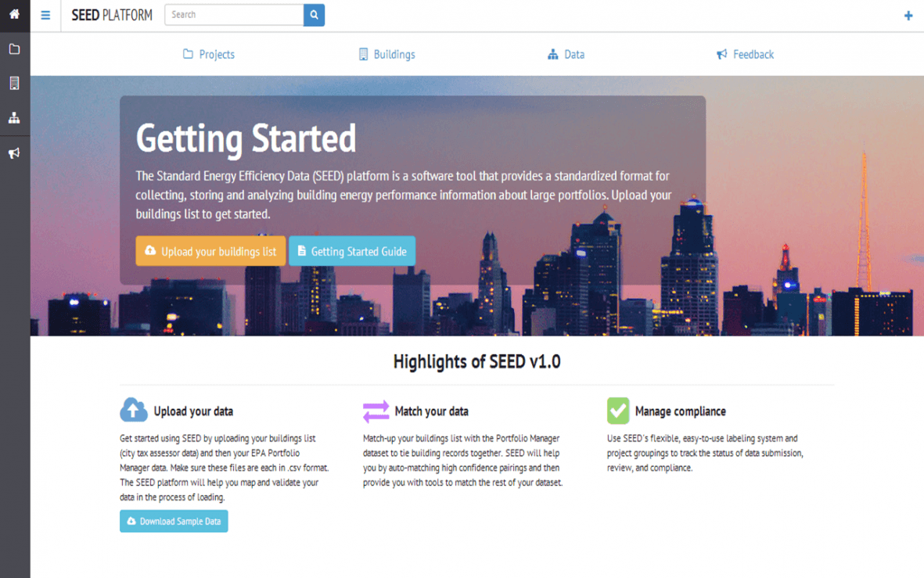Open the Projects navigation tab
Viewport: 924px width, 578px height.
pyautogui.click(x=209, y=55)
